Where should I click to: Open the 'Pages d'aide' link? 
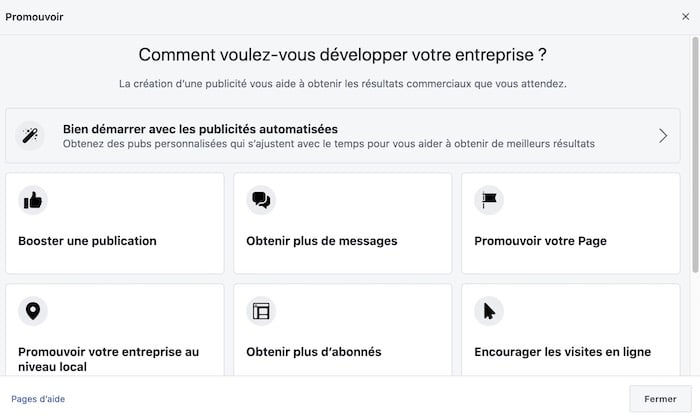[x=38, y=399]
